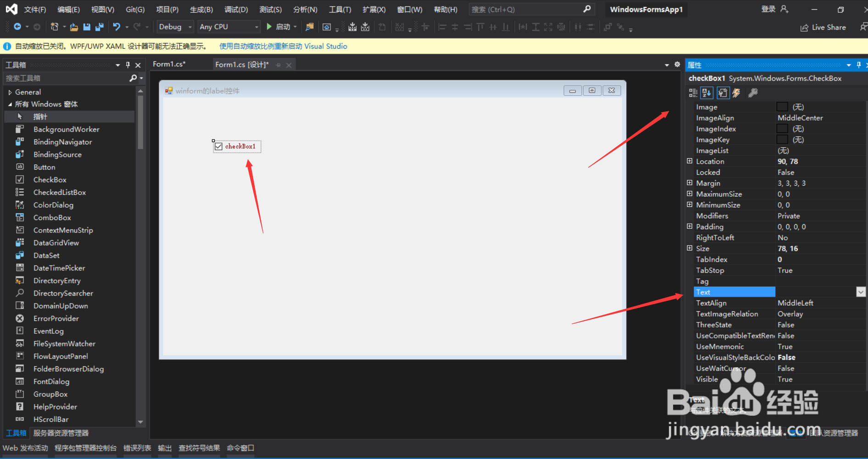
Task: Select the ComboBox control in toolbox
Action: coord(52,218)
